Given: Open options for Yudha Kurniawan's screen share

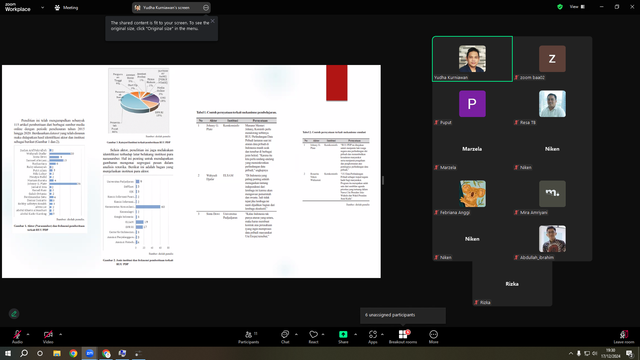Looking at the screenshot, I should tap(206, 7).
